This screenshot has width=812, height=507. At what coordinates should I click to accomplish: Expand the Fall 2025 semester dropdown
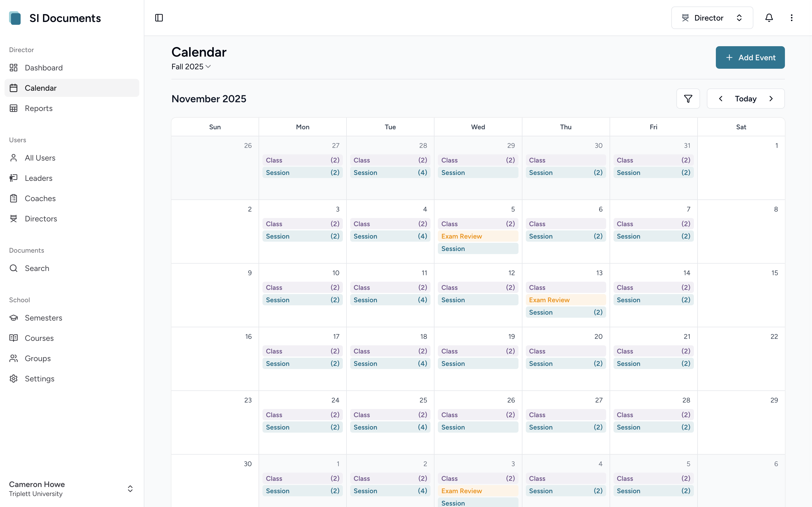(x=191, y=66)
